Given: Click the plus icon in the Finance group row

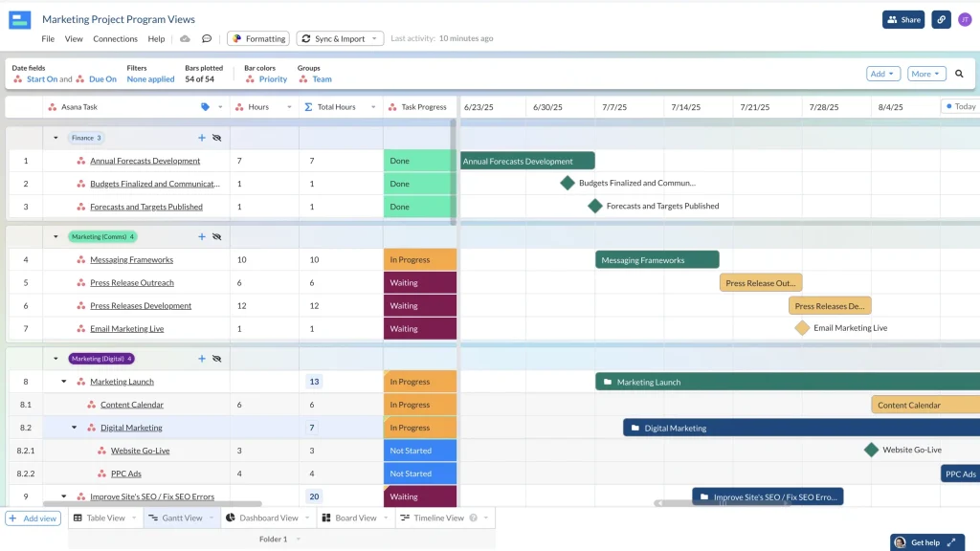Looking at the screenshot, I should (x=201, y=138).
